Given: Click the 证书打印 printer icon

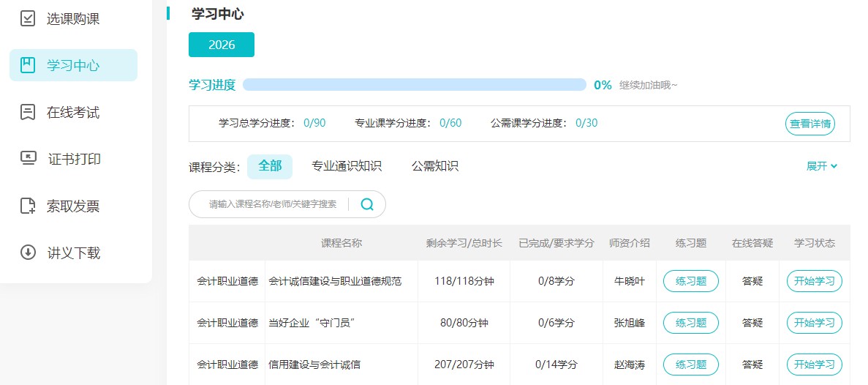Looking at the screenshot, I should (28, 159).
